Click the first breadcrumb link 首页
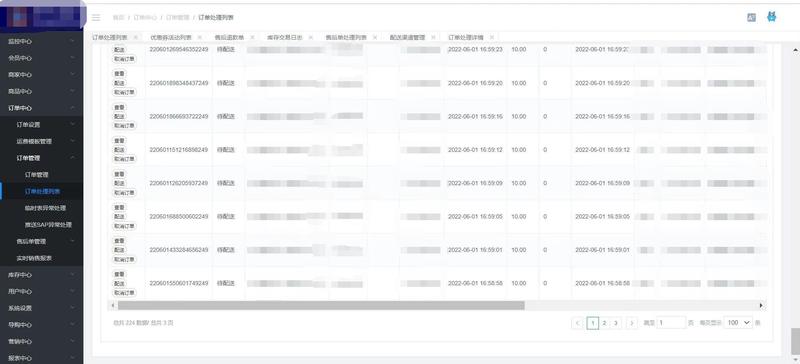Image resolution: width=800 pixels, height=364 pixels. click(118, 17)
